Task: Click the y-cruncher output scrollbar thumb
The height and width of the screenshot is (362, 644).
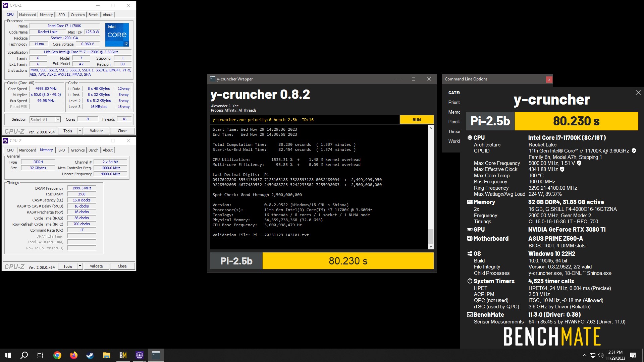Action: tap(431, 236)
